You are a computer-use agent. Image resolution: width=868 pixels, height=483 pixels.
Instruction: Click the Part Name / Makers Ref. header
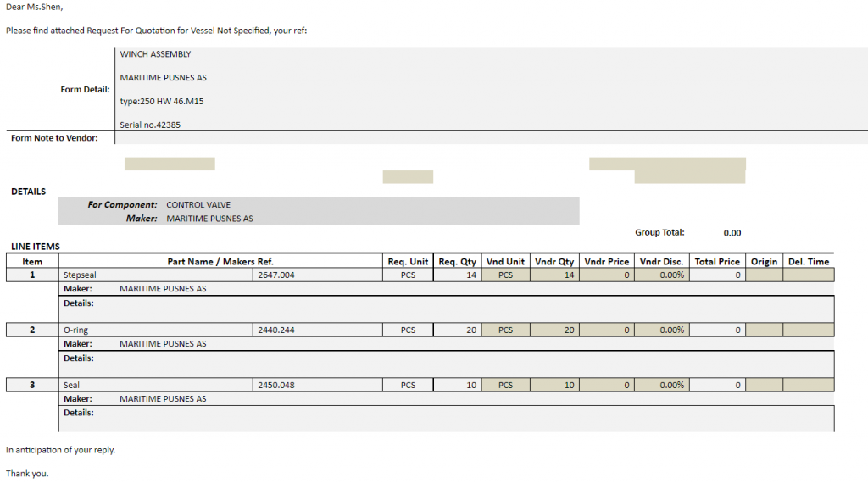pos(220,262)
